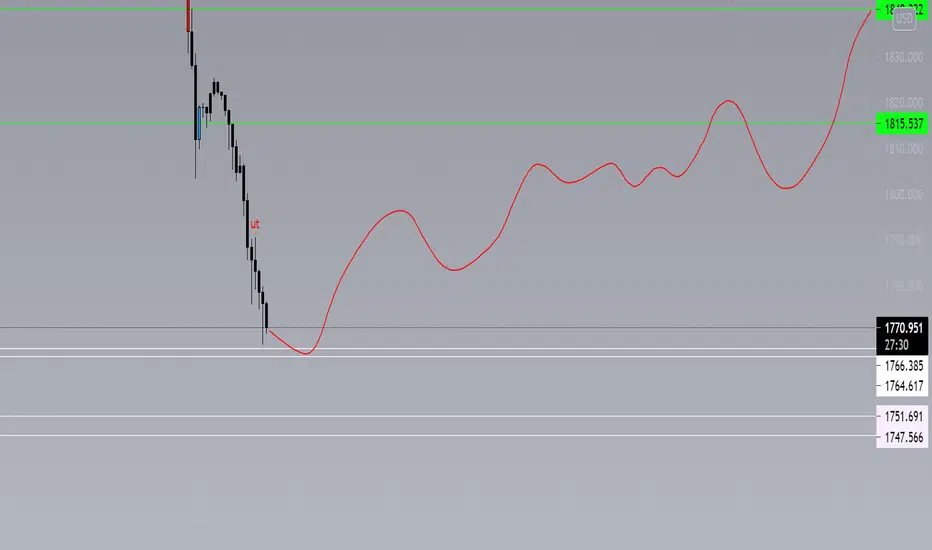This screenshot has height=550, width=932.
Task: Click the topmost green price label
Action: pos(902,10)
